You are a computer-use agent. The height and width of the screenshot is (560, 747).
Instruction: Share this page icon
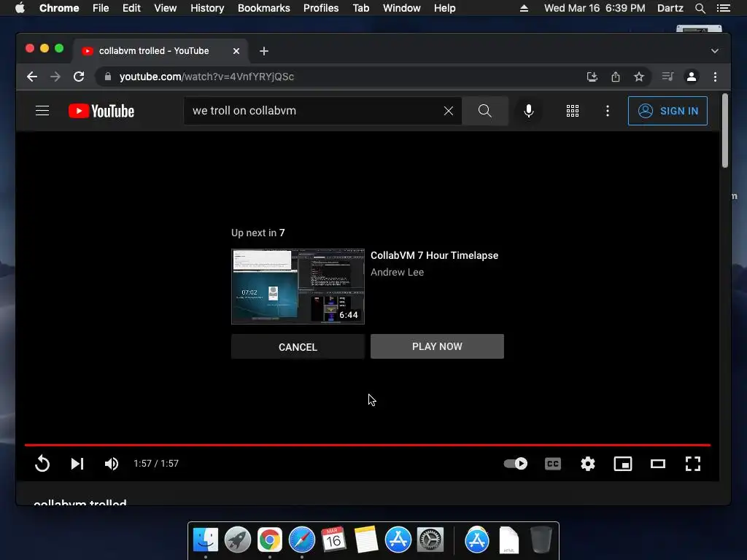(616, 77)
